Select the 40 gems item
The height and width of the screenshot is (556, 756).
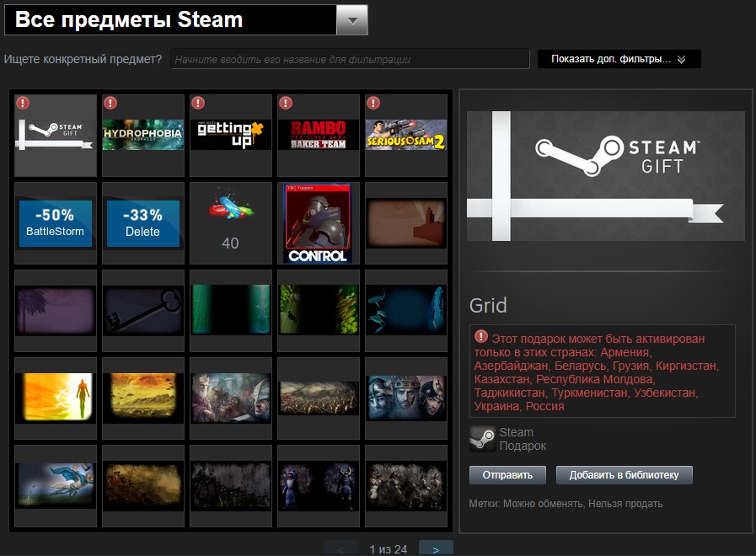click(231, 223)
